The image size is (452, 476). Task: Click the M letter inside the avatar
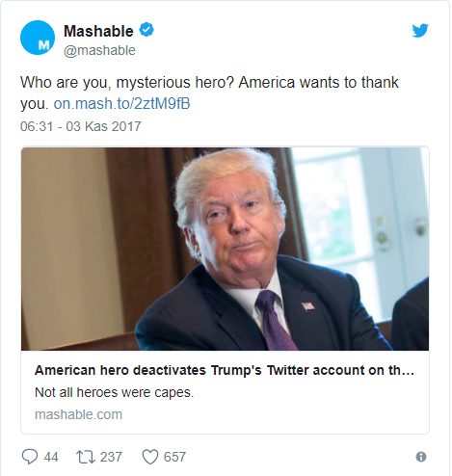(x=43, y=45)
